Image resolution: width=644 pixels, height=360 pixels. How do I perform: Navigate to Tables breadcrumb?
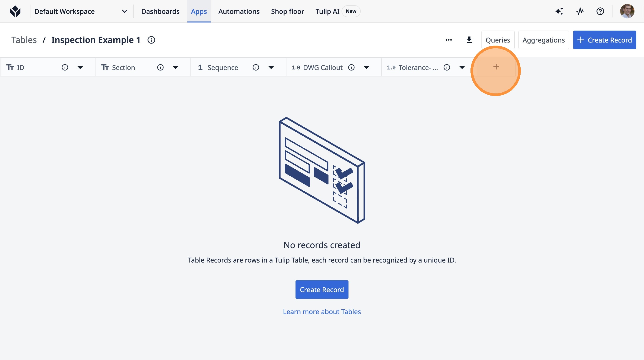[24, 40]
